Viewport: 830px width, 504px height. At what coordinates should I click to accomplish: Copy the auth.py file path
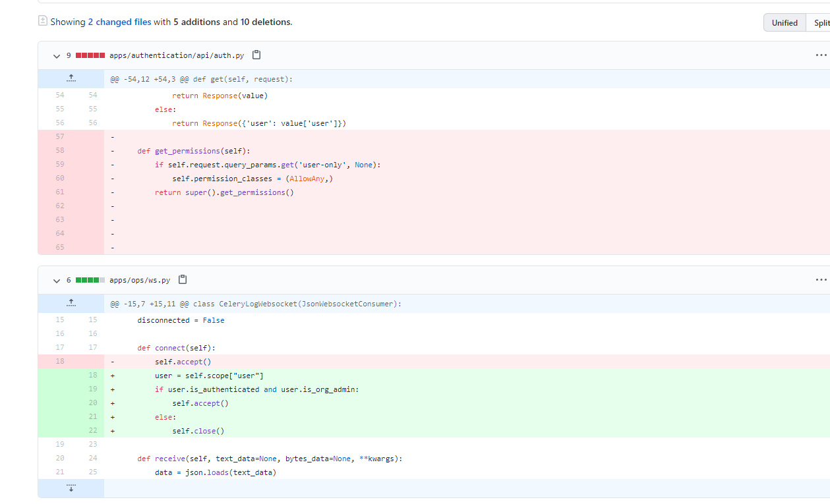pos(256,55)
